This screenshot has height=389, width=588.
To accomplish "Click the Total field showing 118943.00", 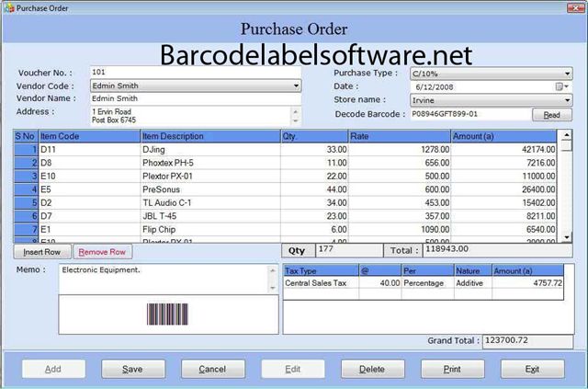I will (497, 250).
